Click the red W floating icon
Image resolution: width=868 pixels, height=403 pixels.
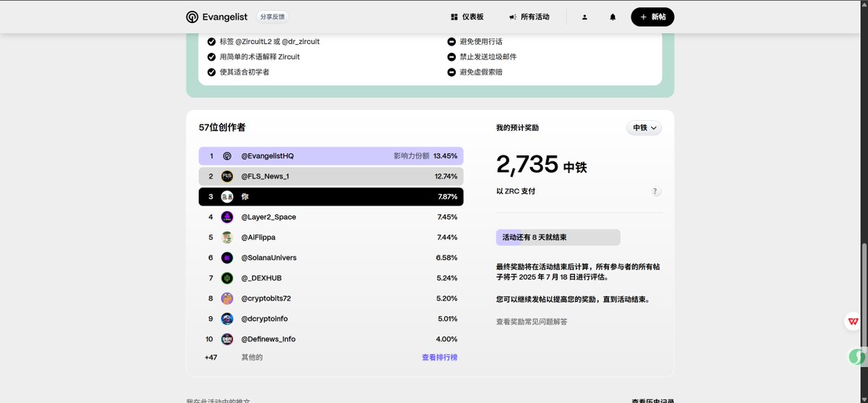tap(854, 321)
